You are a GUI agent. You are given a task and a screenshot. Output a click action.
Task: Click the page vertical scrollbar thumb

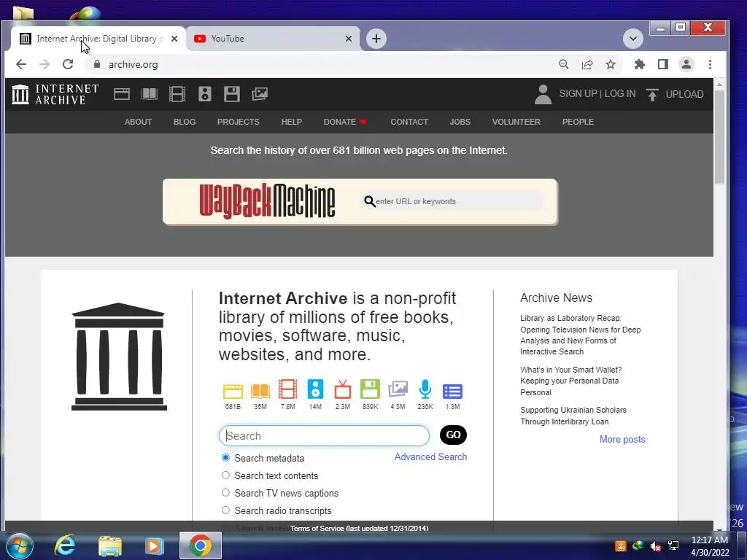click(719, 136)
